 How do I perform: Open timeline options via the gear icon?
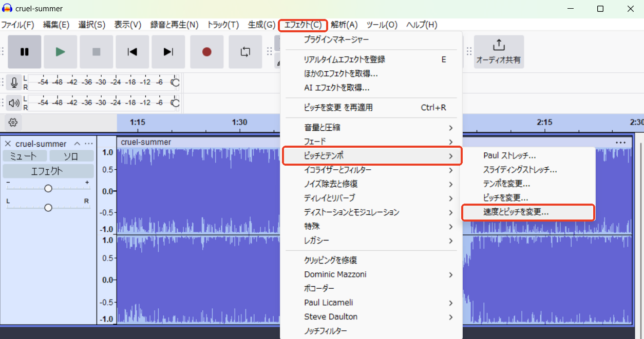coord(12,122)
